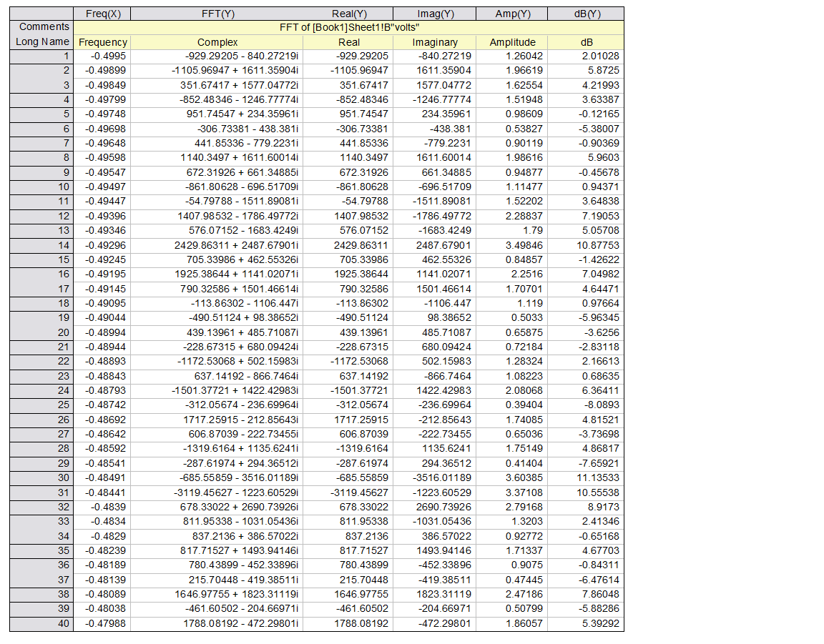Click row number 40 header
The height and width of the screenshot is (644, 824).
(42, 623)
